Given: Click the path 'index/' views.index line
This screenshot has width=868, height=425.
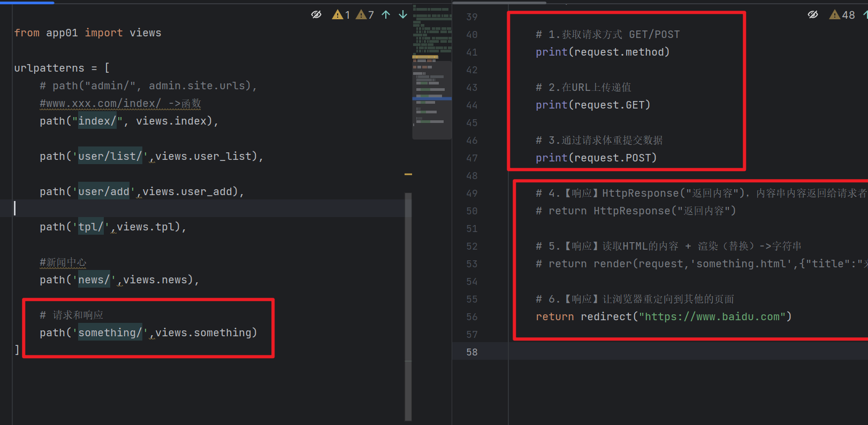Looking at the screenshot, I should 129,121.
